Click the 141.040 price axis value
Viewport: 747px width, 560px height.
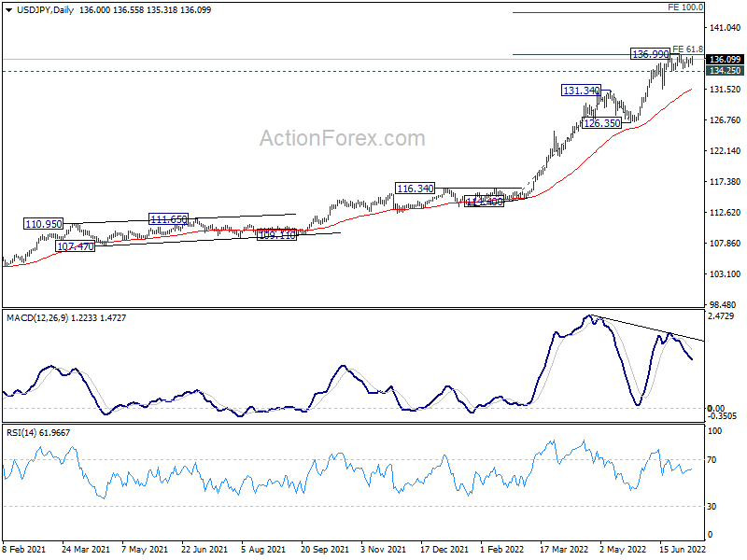(x=726, y=28)
